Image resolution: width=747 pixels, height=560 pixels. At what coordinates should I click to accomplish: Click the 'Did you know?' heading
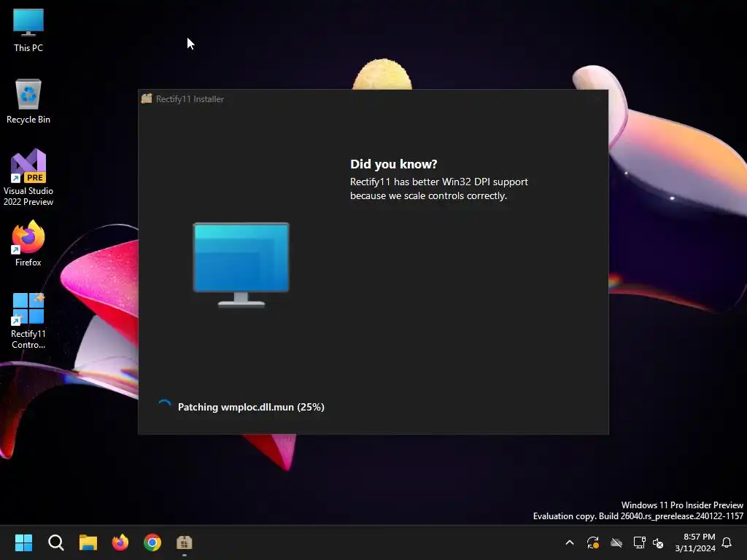(x=393, y=164)
